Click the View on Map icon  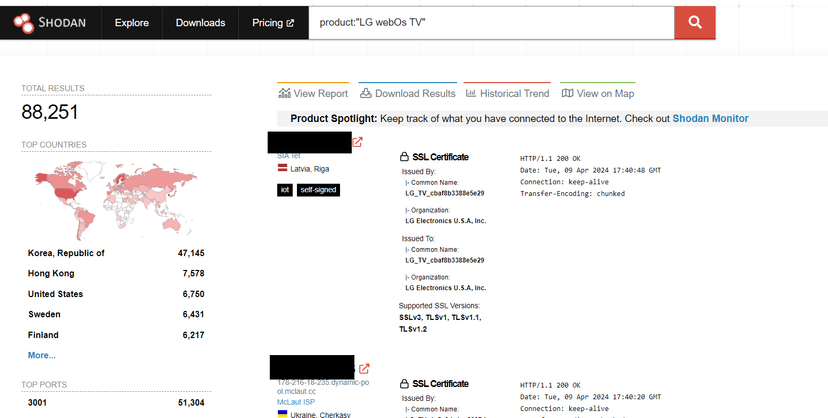(x=568, y=93)
